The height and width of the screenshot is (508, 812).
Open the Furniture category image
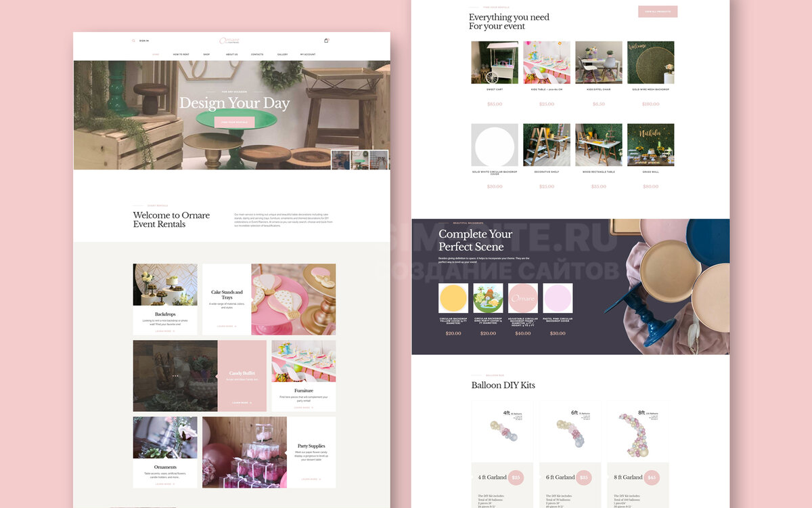coord(304,361)
